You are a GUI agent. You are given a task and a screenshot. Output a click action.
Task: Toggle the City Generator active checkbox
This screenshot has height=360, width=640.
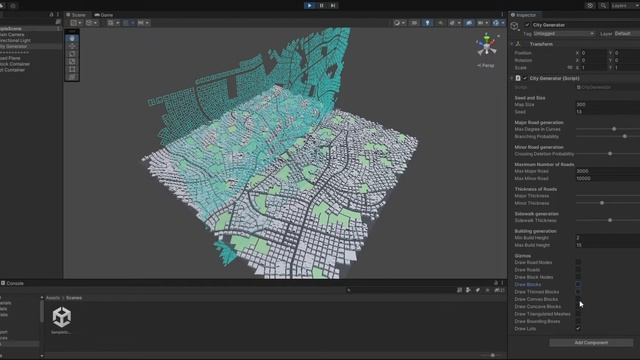(x=527, y=25)
